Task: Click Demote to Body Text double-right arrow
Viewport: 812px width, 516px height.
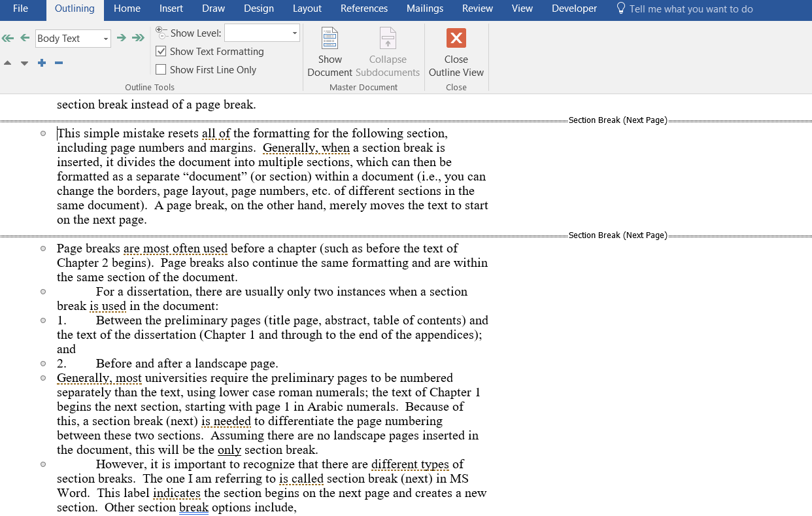Action: [x=138, y=38]
